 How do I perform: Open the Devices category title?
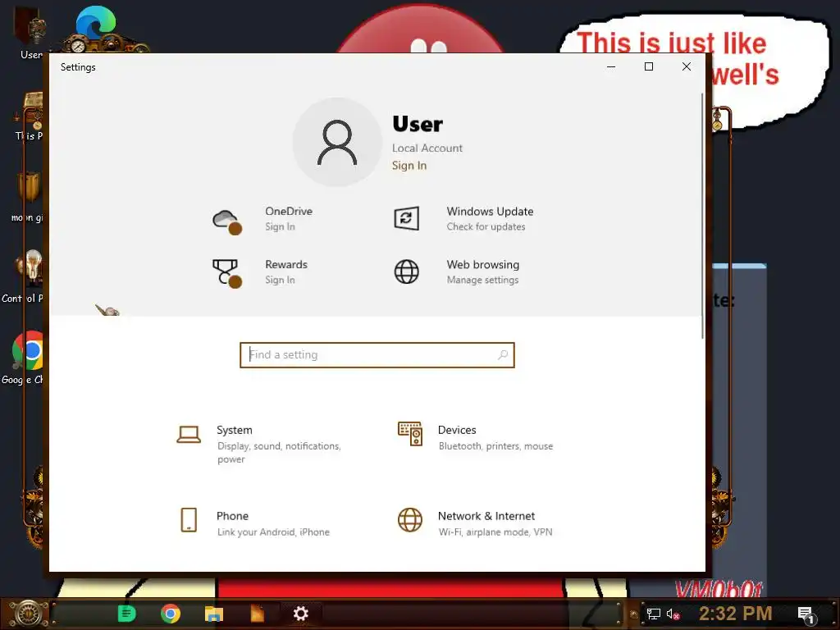pos(457,430)
